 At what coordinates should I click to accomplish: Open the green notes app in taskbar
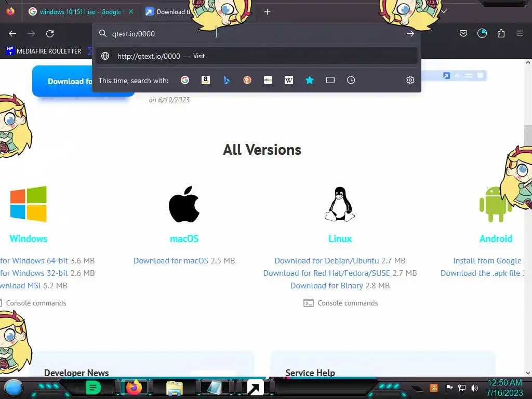click(93, 388)
